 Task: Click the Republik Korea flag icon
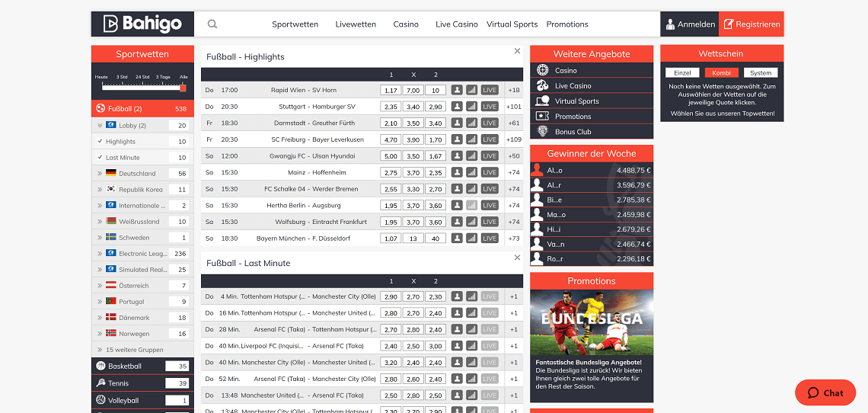(110, 189)
